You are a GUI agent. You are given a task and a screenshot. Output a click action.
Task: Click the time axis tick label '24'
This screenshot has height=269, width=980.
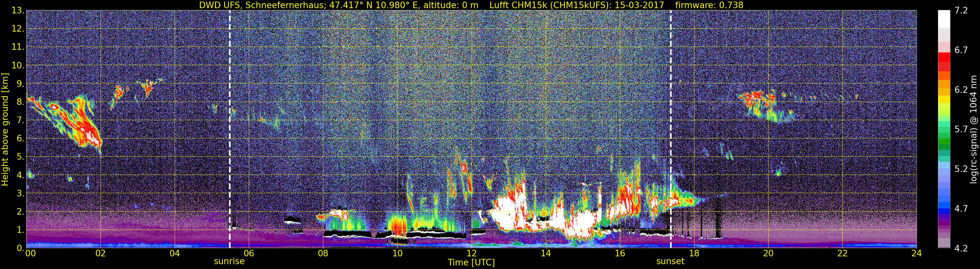coord(917,254)
